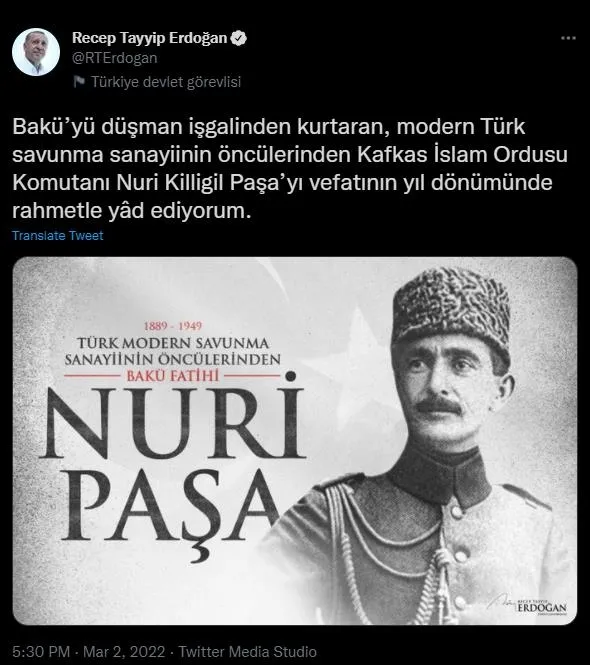Click the tweet body text paragraph
Image resolution: width=590 pixels, height=665 pixels.
pyautogui.click(x=290, y=168)
